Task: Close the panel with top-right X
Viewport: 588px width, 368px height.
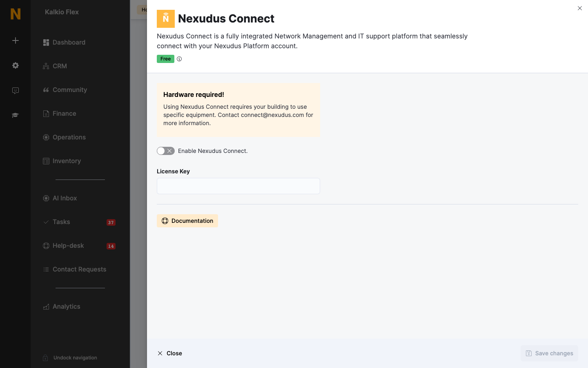Action: [580, 8]
